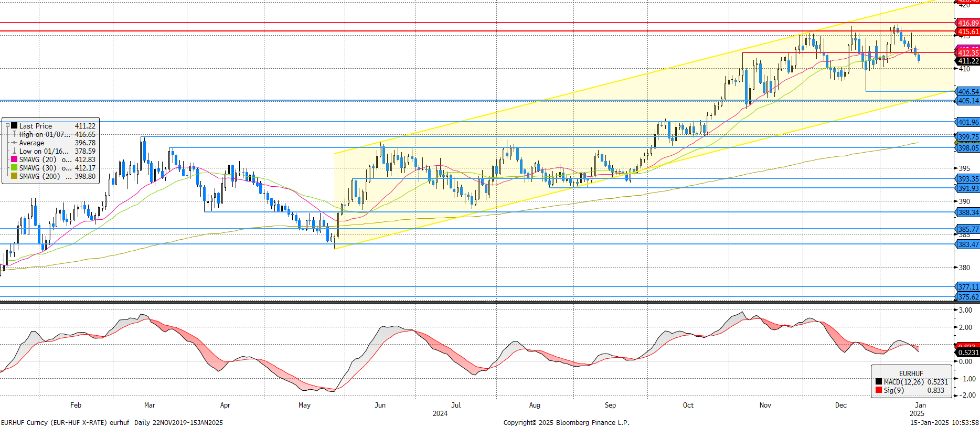
Task: Click the 377.11 blue price label
Action: (968, 287)
